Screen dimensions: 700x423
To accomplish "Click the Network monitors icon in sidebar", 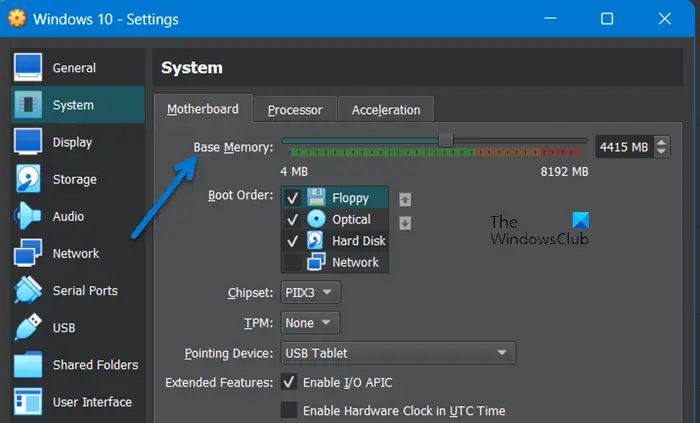I will tap(28, 253).
